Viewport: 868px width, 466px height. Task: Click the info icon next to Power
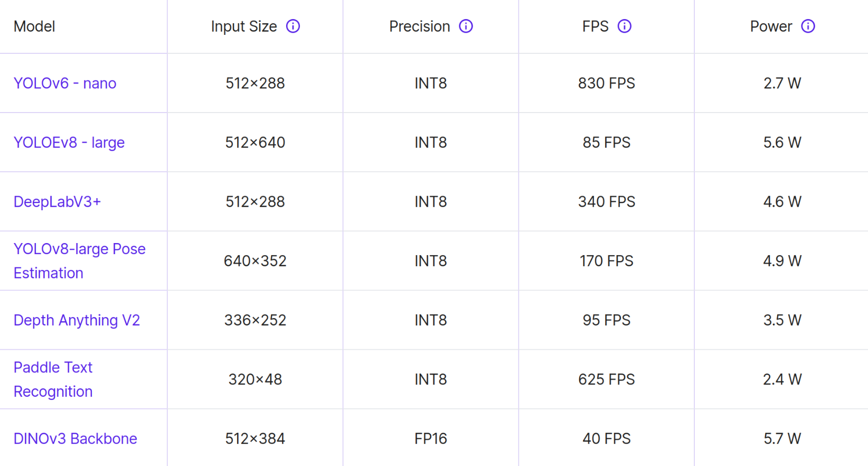(x=808, y=26)
